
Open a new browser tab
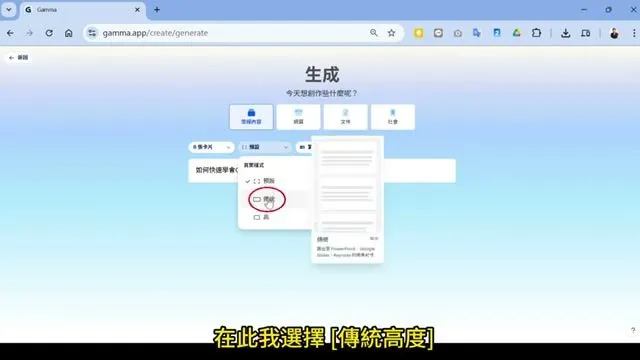(x=157, y=9)
